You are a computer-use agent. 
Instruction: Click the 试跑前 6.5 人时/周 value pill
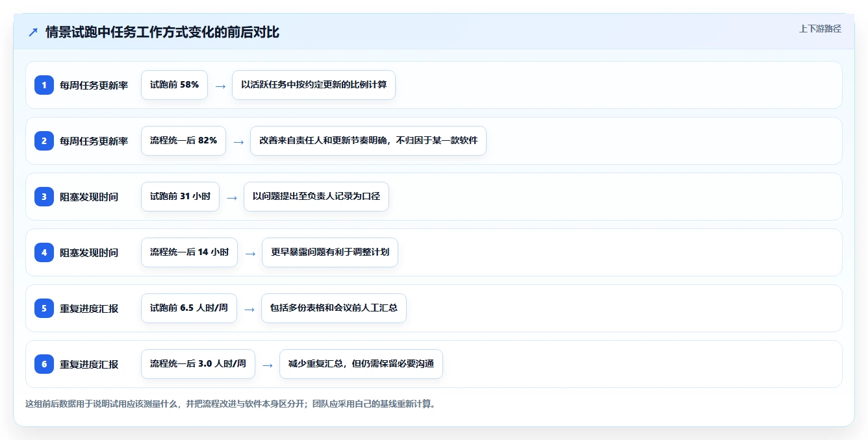click(x=189, y=308)
